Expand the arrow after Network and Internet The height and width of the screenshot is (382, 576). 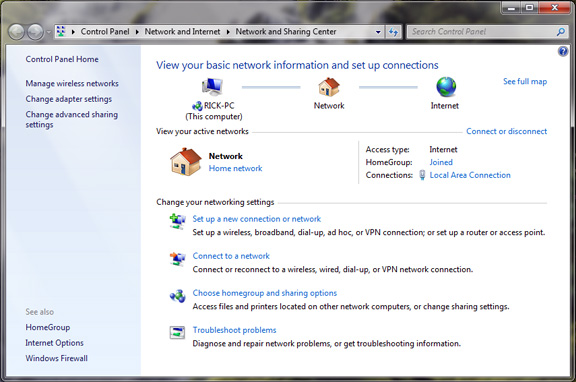point(228,32)
